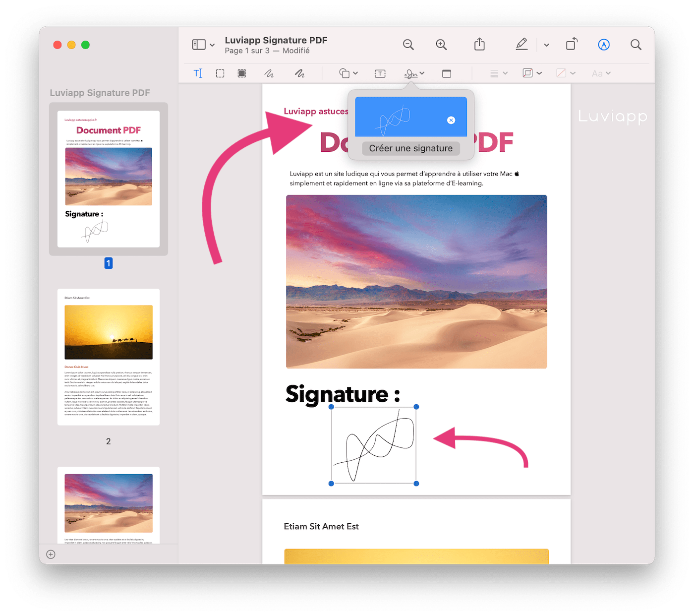Toggle the Markup toolbar with the pen icon
The height and width of the screenshot is (616, 694).
pyautogui.click(x=603, y=44)
